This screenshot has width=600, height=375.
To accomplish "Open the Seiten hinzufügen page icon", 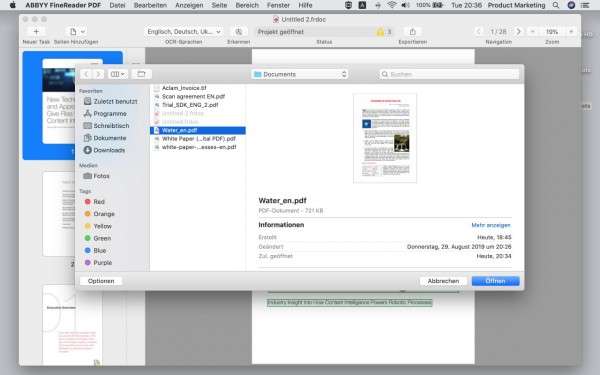I will click(x=73, y=31).
